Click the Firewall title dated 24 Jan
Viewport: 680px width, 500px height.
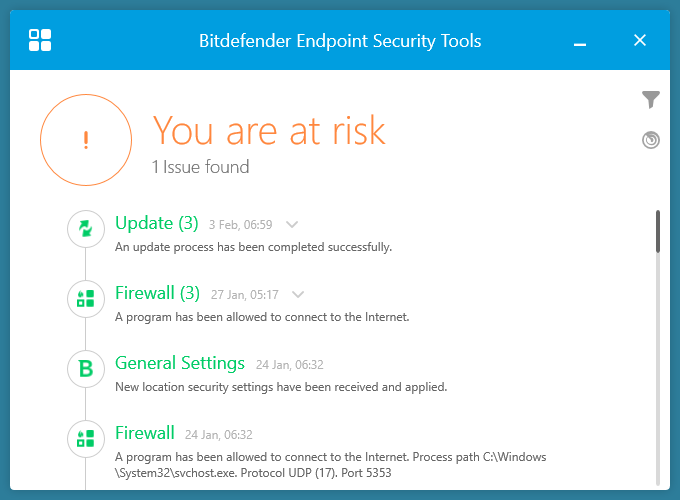coord(145,433)
